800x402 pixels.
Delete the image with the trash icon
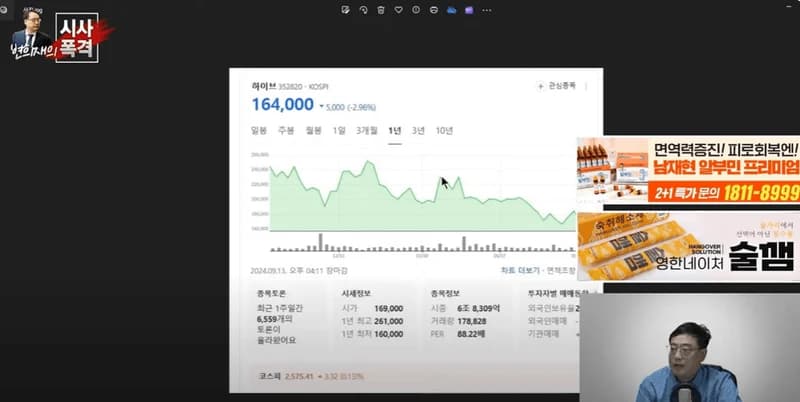381,10
